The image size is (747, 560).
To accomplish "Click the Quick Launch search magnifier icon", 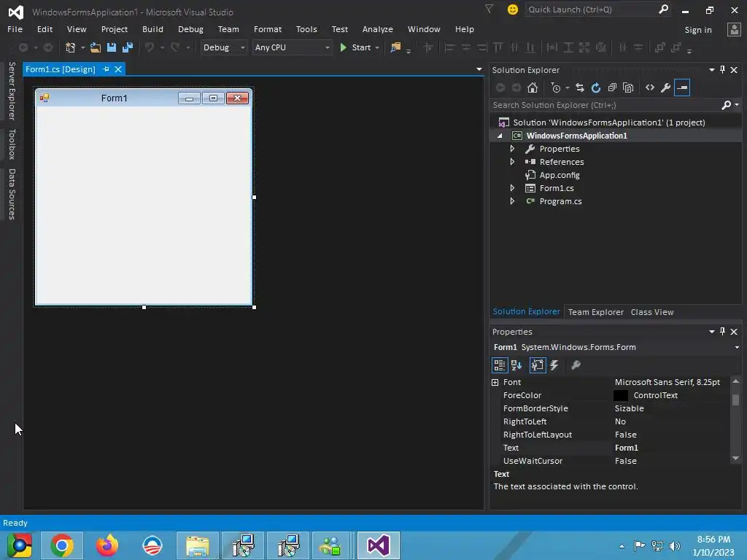I will click(663, 9).
